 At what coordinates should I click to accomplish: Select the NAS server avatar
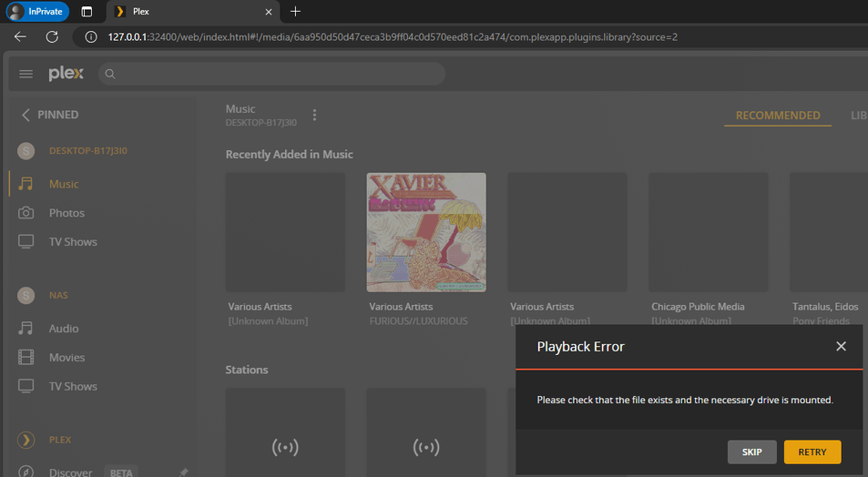point(26,296)
